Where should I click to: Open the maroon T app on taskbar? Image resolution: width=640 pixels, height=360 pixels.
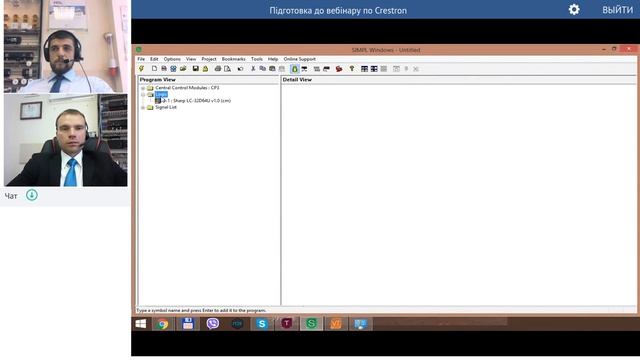tap(287, 324)
